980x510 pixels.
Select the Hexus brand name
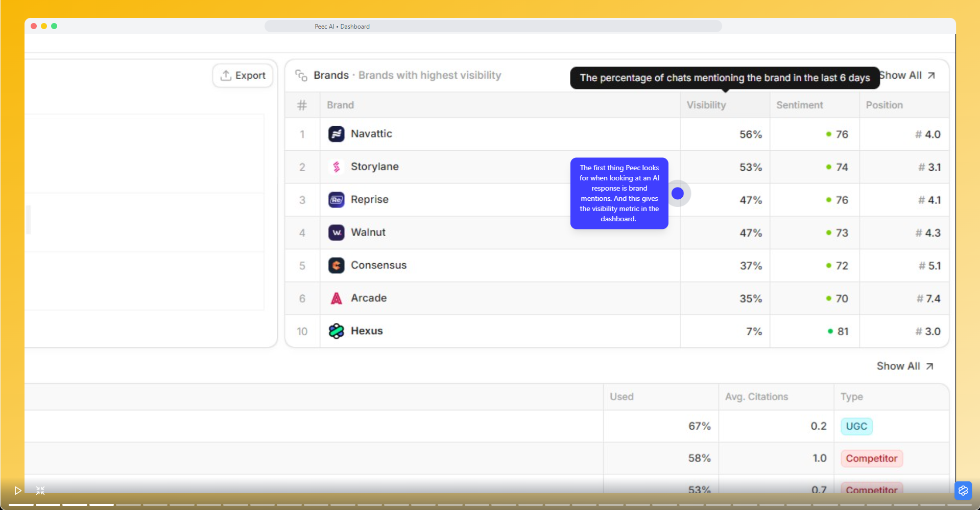(x=366, y=331)
